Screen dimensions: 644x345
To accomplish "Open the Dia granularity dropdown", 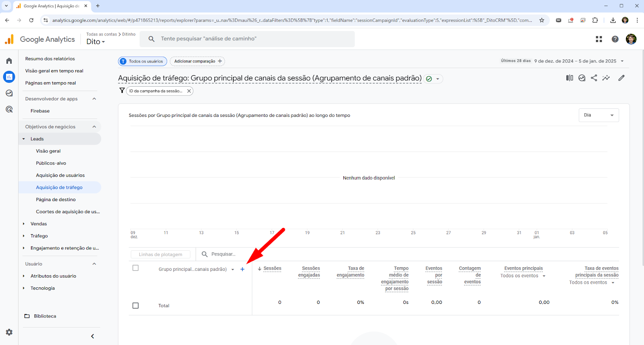I will pyautogui.click(x=599, y=115).
